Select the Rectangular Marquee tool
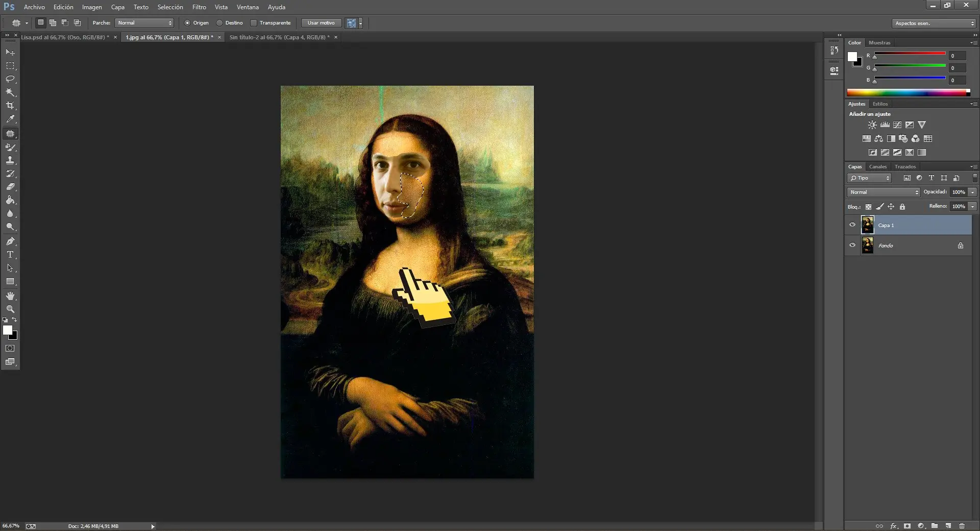 point(10,66)
